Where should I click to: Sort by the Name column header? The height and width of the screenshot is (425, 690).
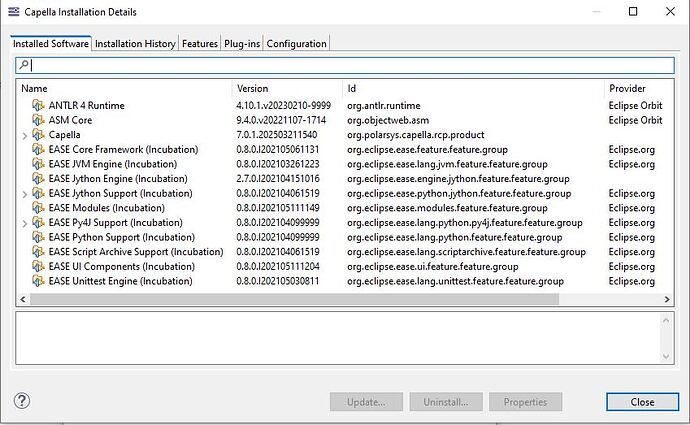pos(124,88)
